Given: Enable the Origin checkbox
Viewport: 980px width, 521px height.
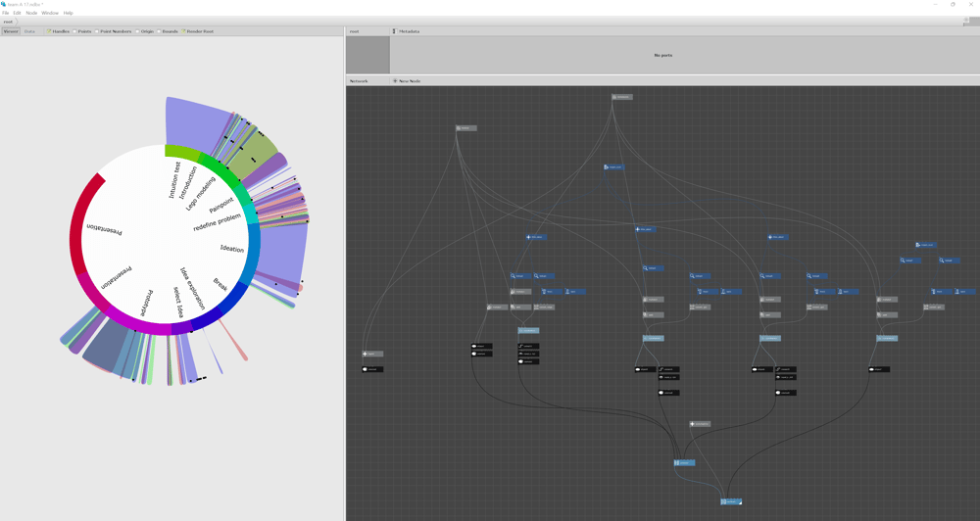Looking at the screenshot, I should pyautogui.click(x=137, y=31).
